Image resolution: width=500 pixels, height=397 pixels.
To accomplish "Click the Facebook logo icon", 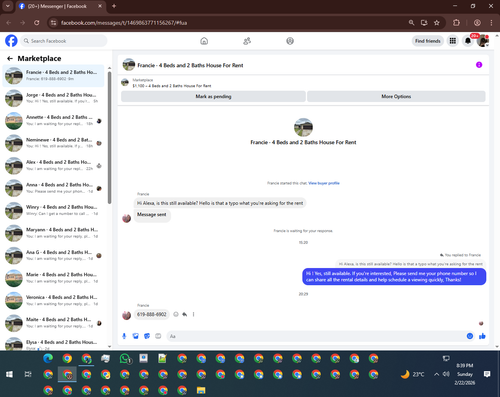I will [x=11, y=41].
